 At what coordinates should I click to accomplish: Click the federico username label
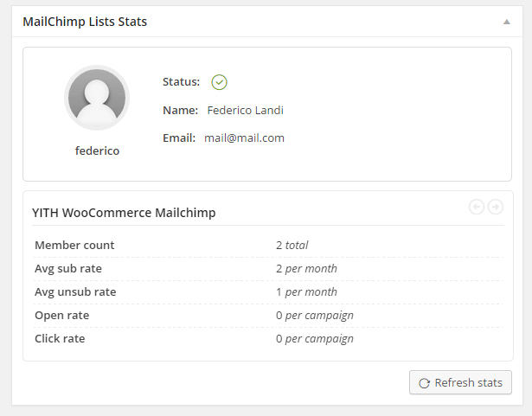pyautogui.click(x=97, y=150)
